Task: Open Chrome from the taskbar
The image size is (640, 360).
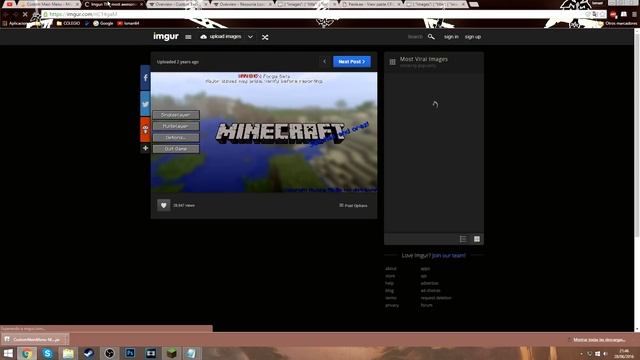Action: pyautogui.click(x=27, y=353)
